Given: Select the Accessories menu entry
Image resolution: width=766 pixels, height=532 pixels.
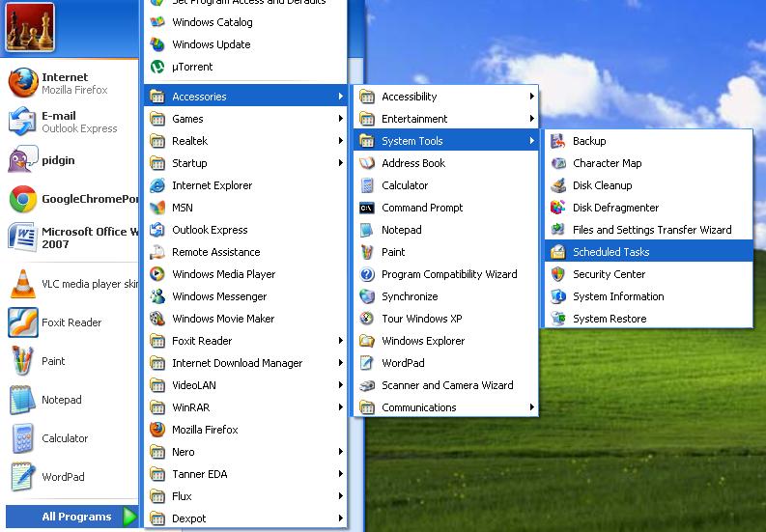Looking at the screenshot, I should click(x=245, y=97).
